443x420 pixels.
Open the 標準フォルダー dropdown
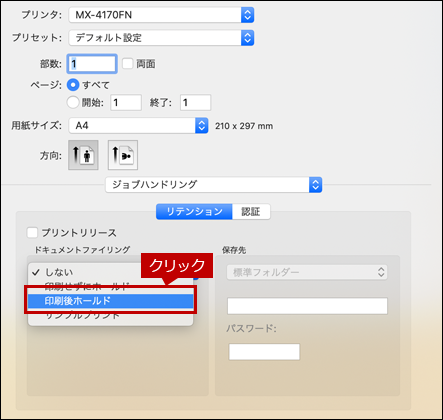coord(307,272)
